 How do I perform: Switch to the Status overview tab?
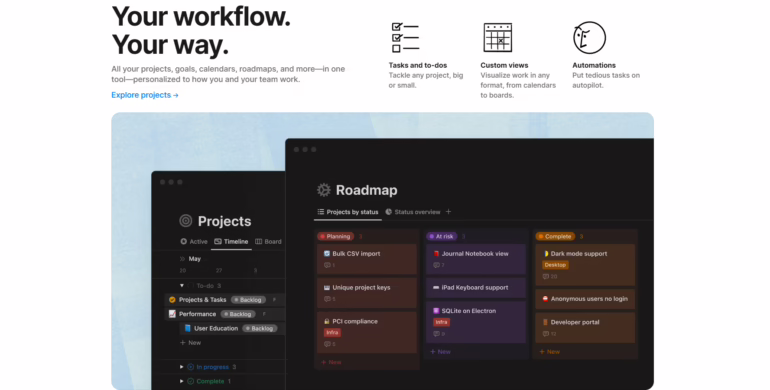[x=413, y=212]
